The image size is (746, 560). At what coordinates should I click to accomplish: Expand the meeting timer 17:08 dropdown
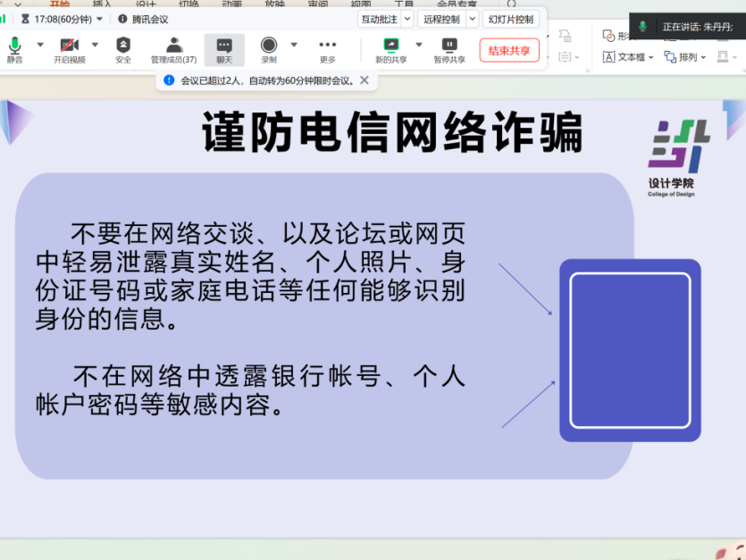click(98, 19)
